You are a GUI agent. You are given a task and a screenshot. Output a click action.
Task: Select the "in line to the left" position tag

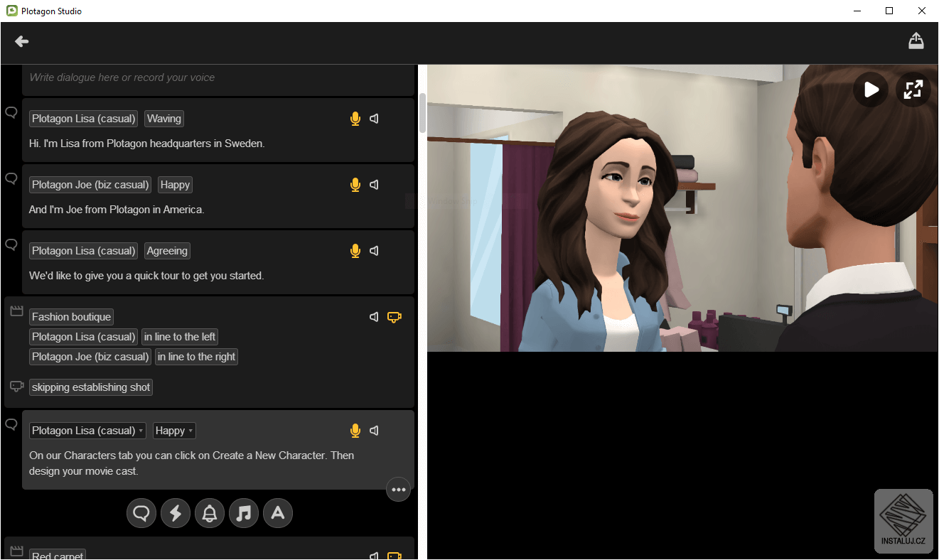[x=180, y=337]
